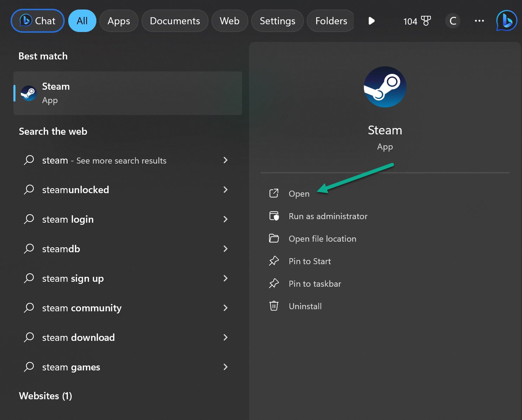
Task: Open the steamunlocked web suggestion
Action: point(128,190)
